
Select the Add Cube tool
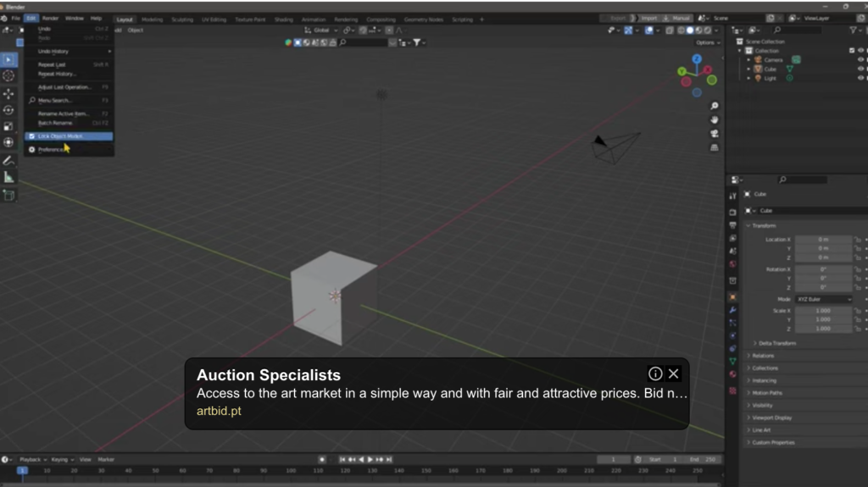[8, 196]
